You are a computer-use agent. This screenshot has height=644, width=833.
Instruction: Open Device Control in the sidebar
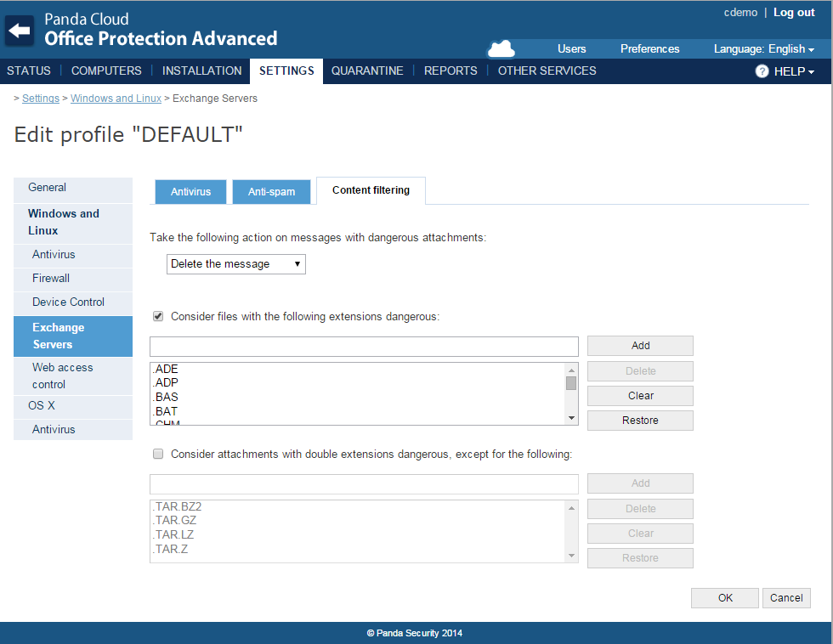pos(73,302)
